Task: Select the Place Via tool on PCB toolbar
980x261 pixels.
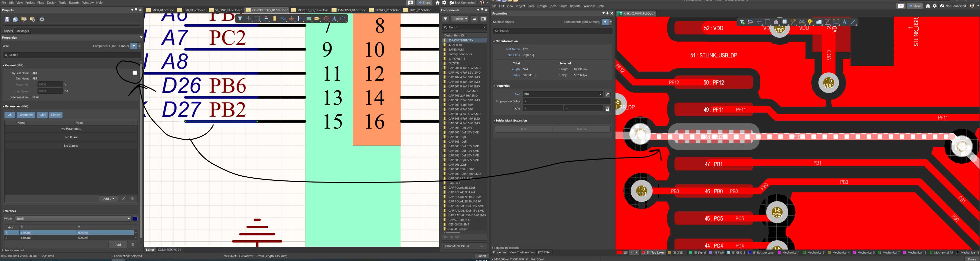Action: 810,22
